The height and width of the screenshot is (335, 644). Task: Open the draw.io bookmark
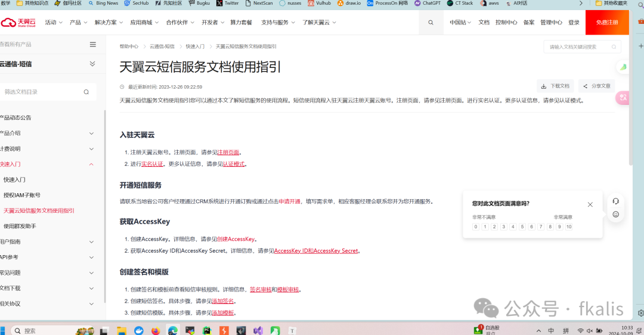(349, 3)
